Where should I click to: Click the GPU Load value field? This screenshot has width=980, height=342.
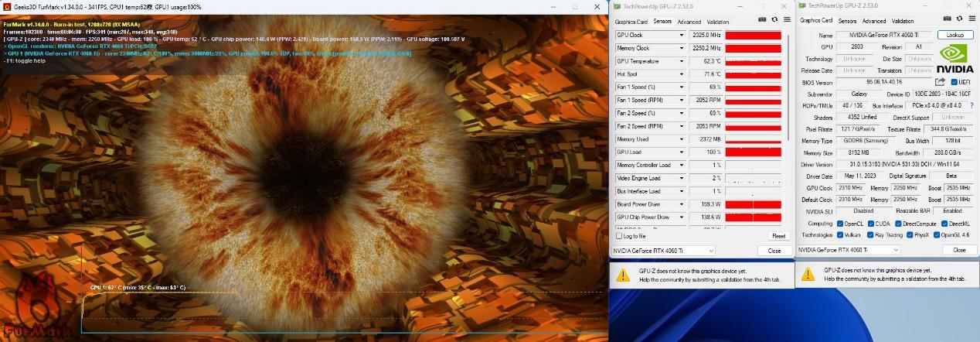point(706,152)
